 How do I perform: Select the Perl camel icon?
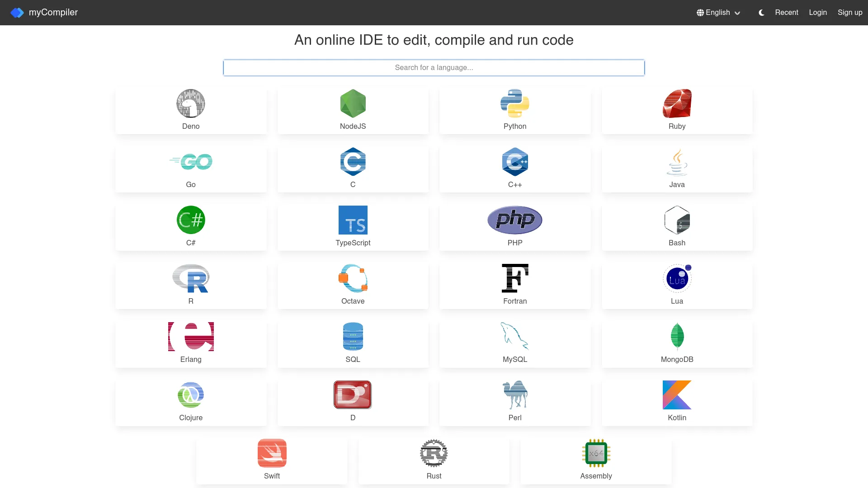pyautogui.click(x=515, y=395)
